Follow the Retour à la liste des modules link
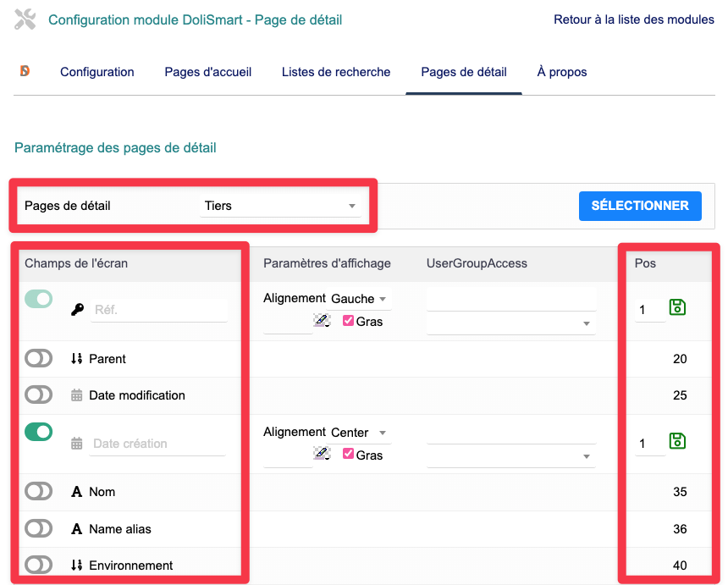This screenshot has width=728, height=585. (x=634, y=19)
